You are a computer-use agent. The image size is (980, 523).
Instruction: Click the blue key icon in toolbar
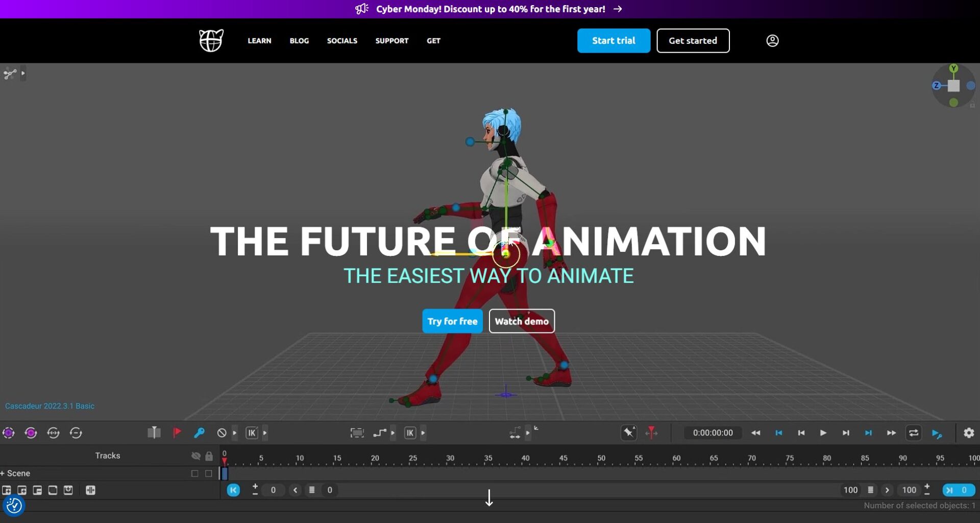pos(199,433)
